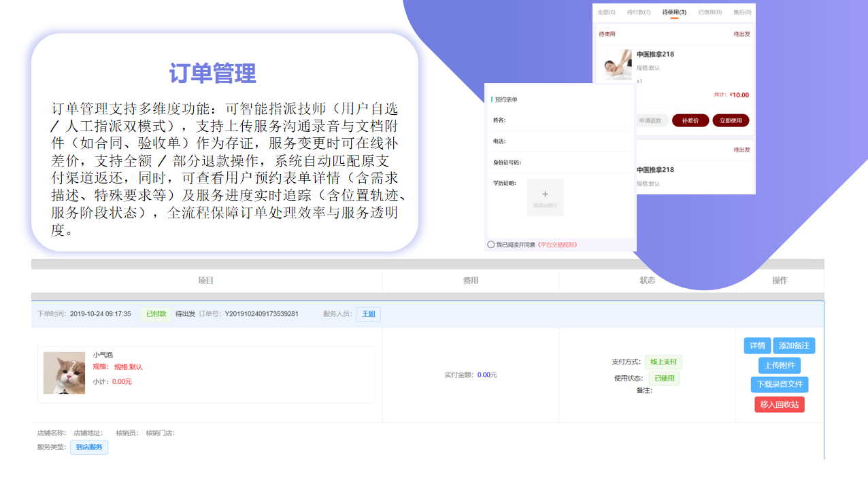Click the 申请退款 button

click(x=650, y=120)
